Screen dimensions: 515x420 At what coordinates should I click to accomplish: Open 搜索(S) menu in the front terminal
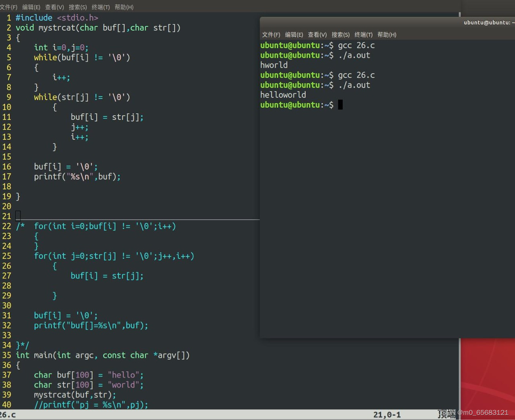(x=340, y=35)
